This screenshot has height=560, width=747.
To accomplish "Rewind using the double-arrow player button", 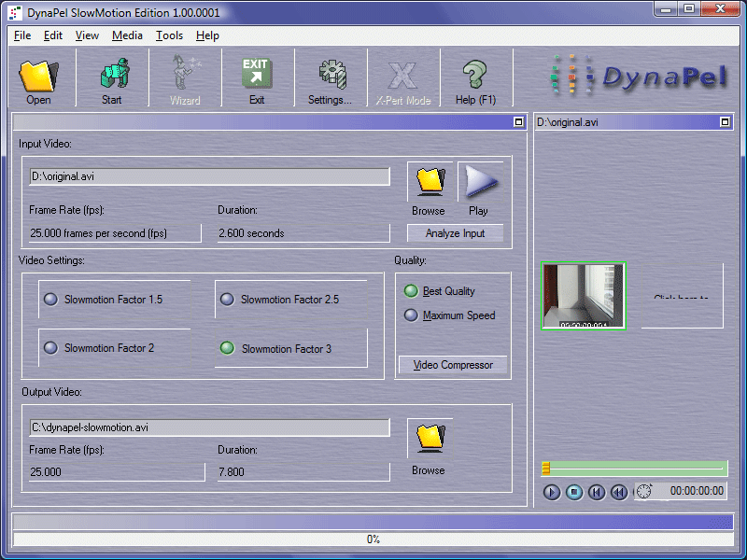I will click(x=619, y=492).
